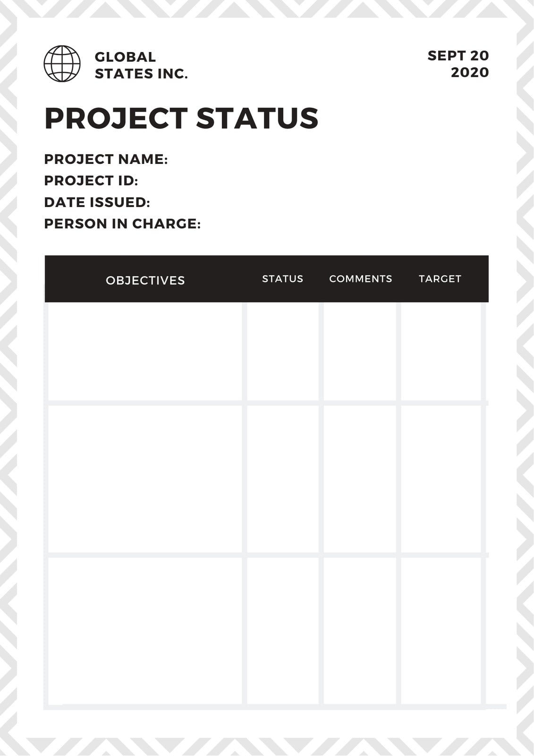Click the Date Issued field label
Viewport: 534px width, 756px height.
point(97,202)
